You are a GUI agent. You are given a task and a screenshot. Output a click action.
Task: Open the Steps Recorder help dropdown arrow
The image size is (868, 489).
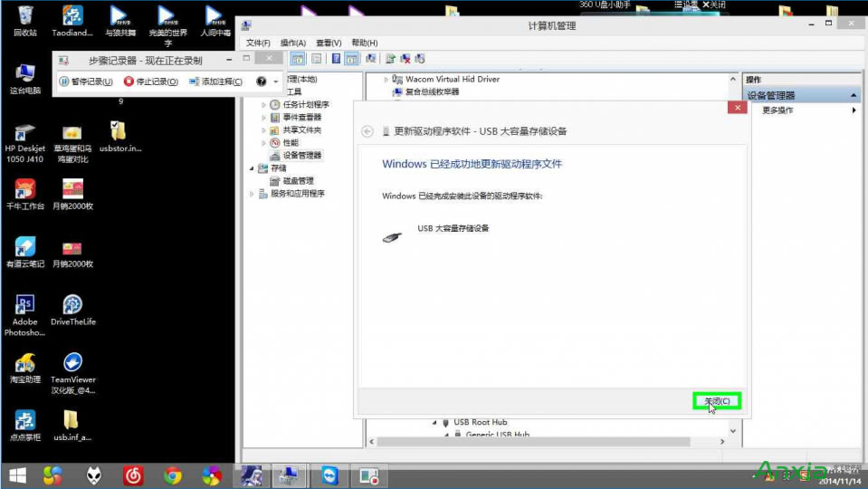276,81
